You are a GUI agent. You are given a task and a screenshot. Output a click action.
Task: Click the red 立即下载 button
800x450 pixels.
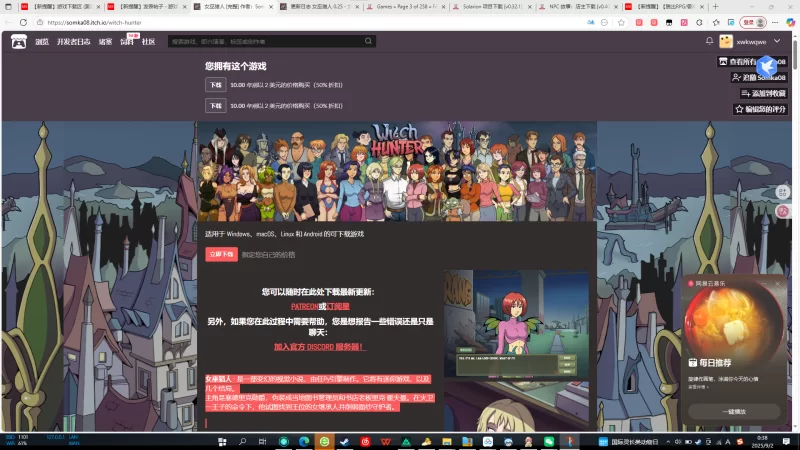pos(221,254)
